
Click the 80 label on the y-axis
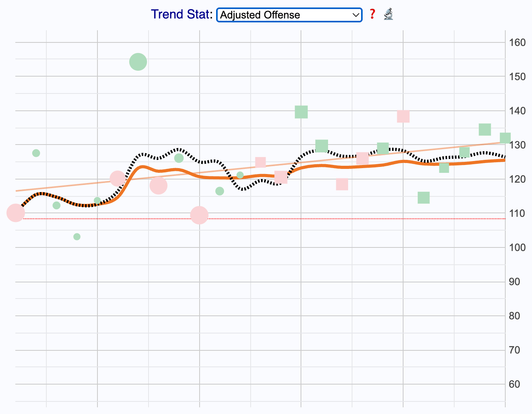coord(514,316)
